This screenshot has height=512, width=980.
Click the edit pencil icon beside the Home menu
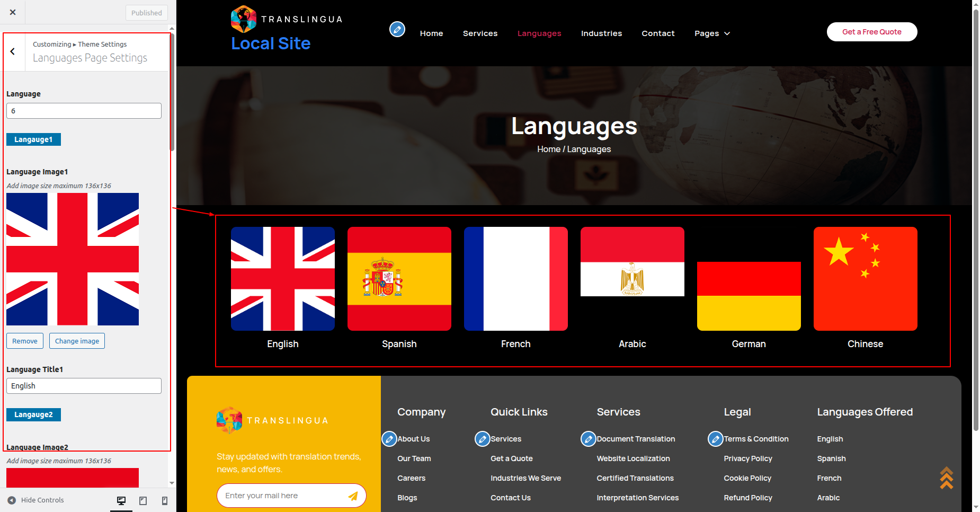point(397,29)
